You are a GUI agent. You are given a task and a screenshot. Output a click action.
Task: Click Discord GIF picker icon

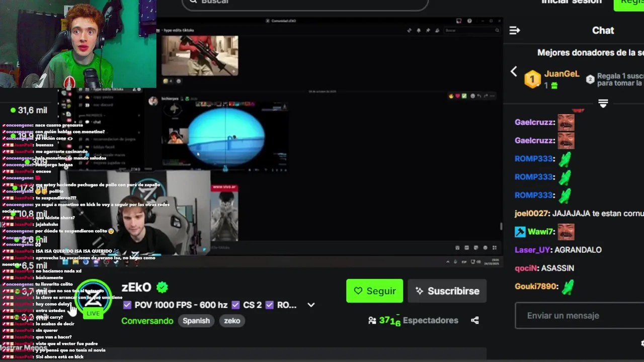[466, 247]
